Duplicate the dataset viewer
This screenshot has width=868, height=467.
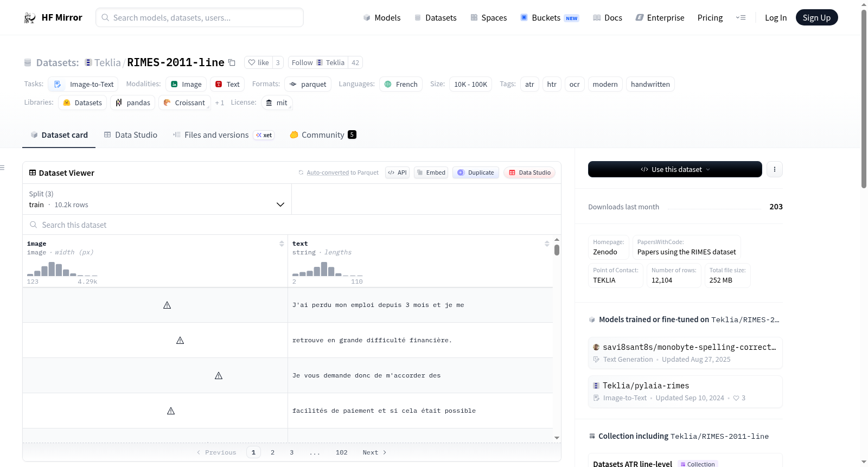(475, 172)
